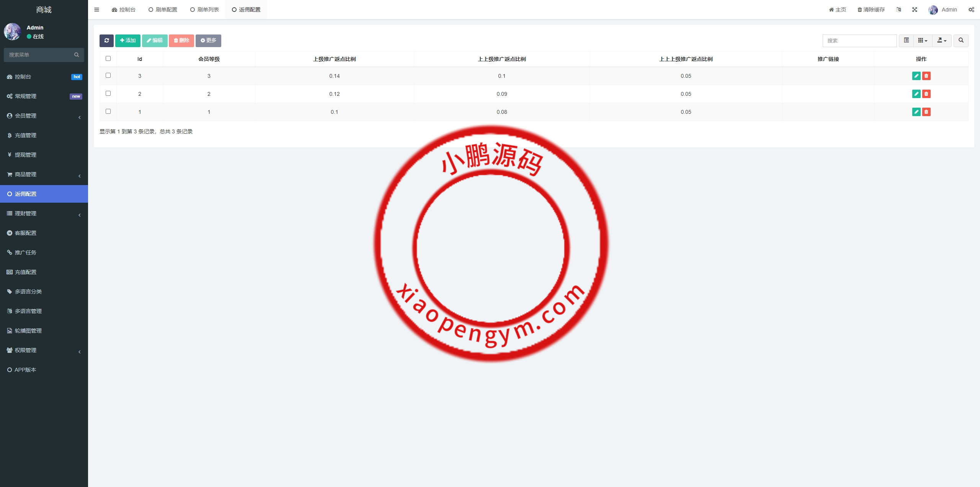Check the checkbox for row Id 1

(108, 112)
